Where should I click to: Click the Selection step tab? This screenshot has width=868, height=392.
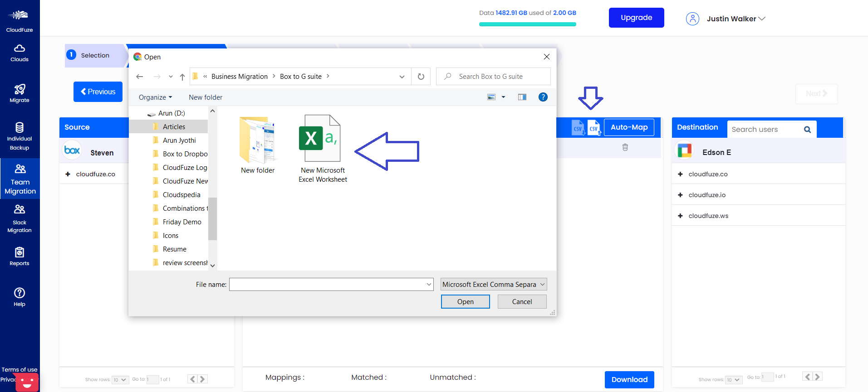tap(94, 55)
